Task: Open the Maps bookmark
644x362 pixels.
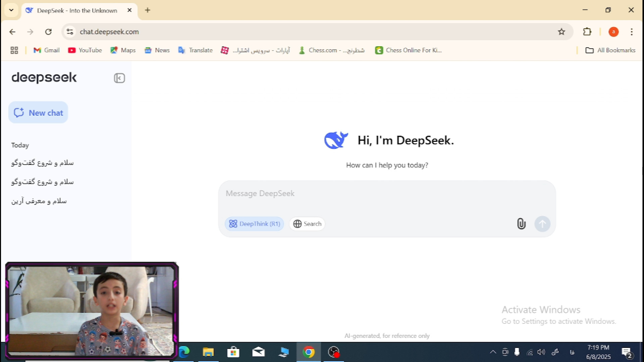Action: pos(123,50)
